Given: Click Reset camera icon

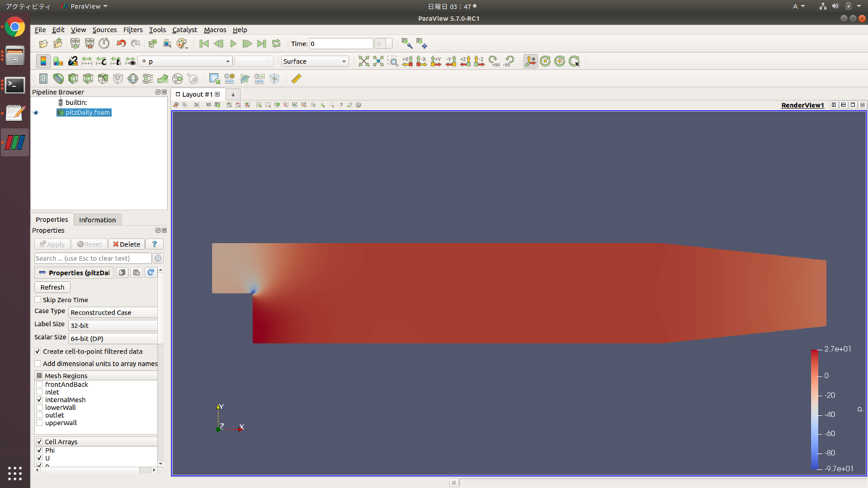Looking at the screenshot, I should pos(364,61).
